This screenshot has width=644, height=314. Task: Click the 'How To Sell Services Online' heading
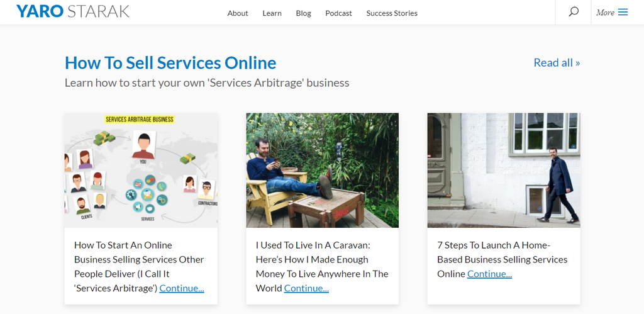coord(170,63)
